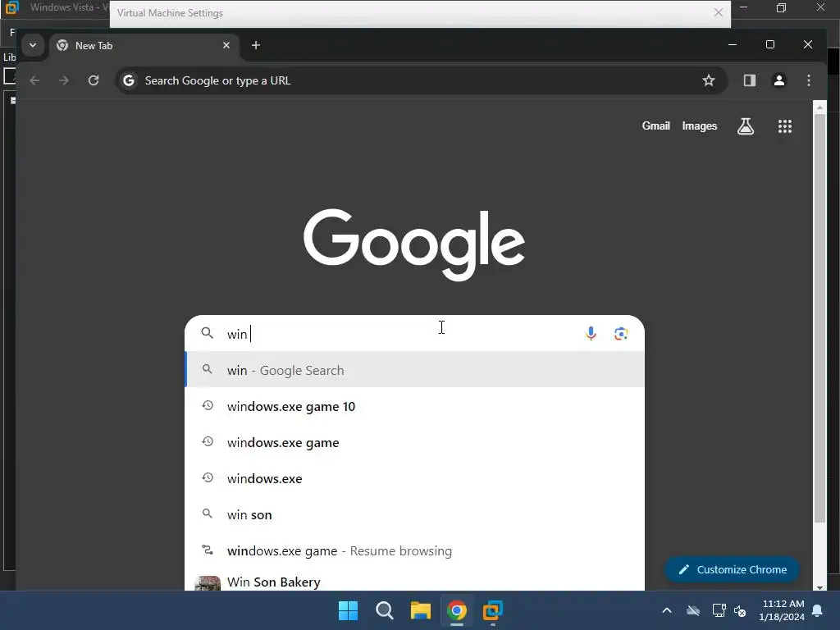840x630 pixels.
Task: Click the back navigation arrow
Action: pyautogui.click(x=34, y=80)
